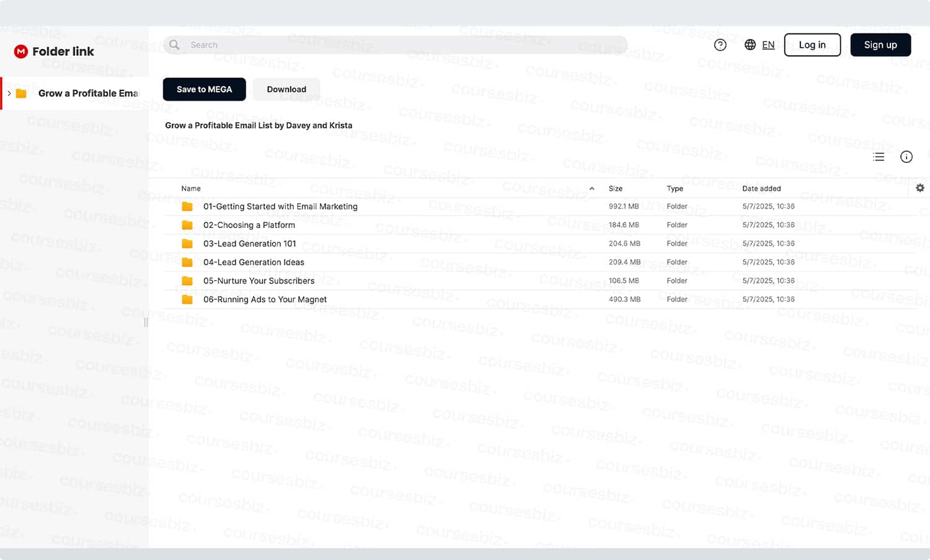
Task: Select 05-Nurture Your Subscribers folder name
Action: [259, 281]
